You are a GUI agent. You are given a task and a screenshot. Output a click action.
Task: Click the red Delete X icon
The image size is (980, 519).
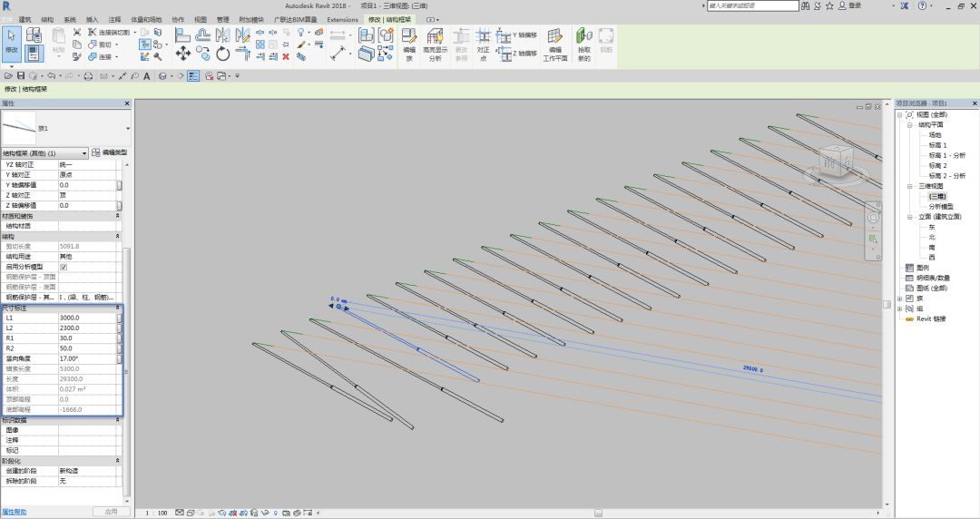click(286, 56)
